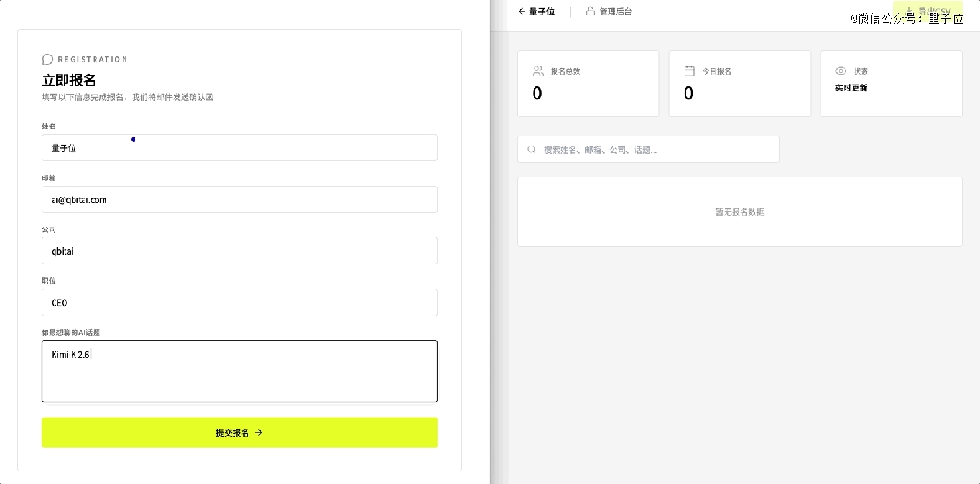Submit the form with 提交报名 button
This screenshot has height=484, width=980.
click(x=239, y=432)
